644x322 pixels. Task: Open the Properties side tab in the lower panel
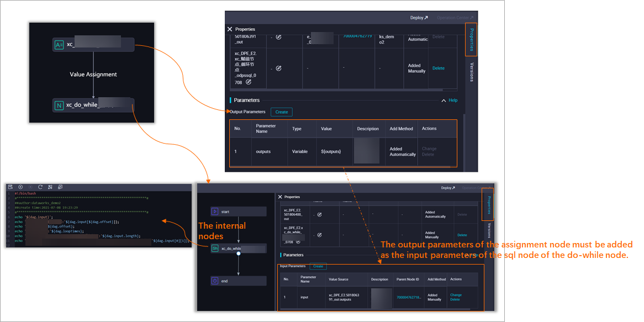pos(488,204)
